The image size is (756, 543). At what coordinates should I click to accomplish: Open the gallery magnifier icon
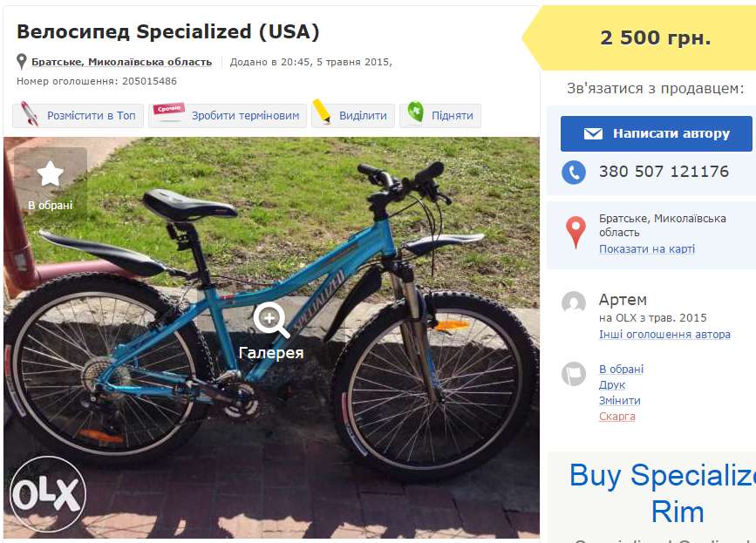tap(270, 320)
